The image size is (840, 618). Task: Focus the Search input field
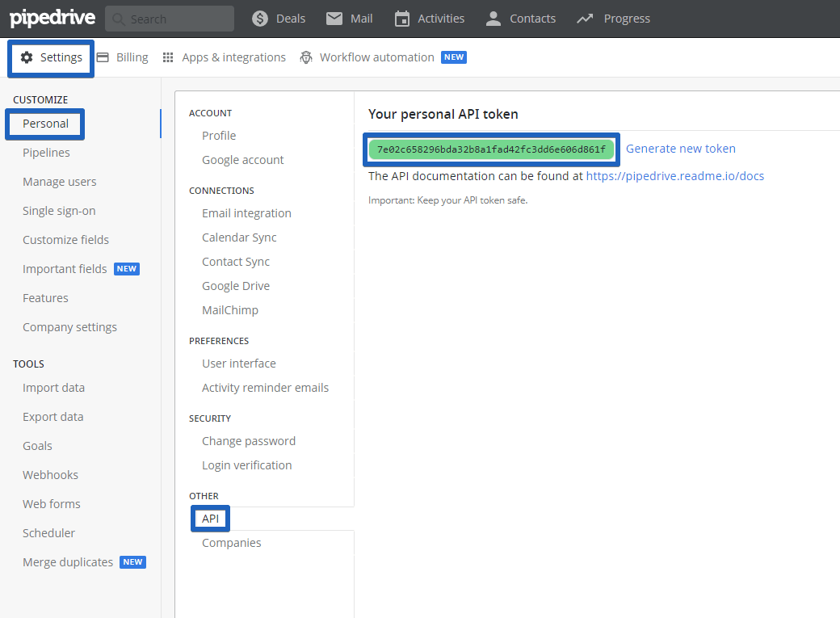click(x=170, y=19)
